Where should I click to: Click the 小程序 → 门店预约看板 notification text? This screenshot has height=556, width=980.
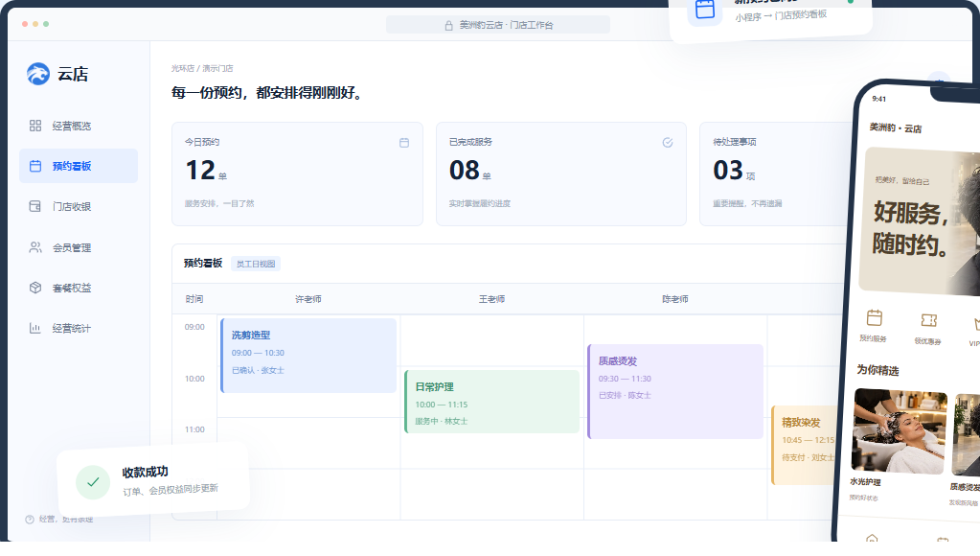782,15
